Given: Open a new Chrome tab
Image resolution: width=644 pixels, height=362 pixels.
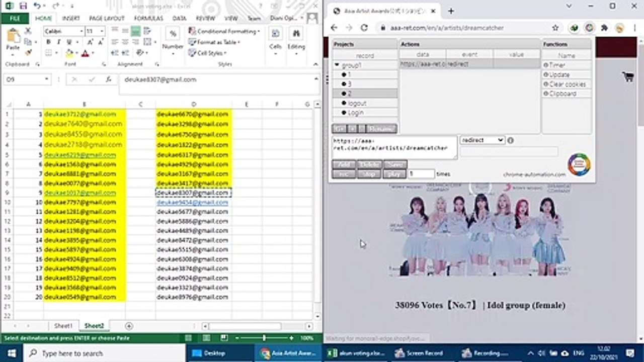Looking at the screenshot, I should point(451,11).
